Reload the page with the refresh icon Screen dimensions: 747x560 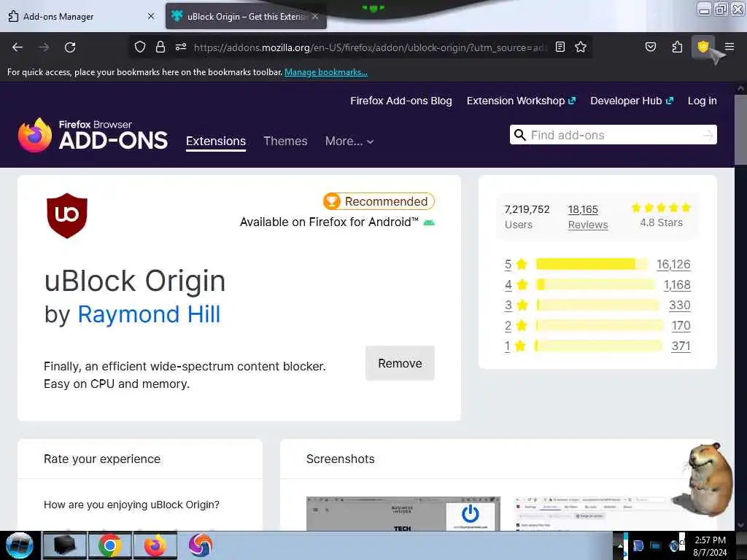70,47
